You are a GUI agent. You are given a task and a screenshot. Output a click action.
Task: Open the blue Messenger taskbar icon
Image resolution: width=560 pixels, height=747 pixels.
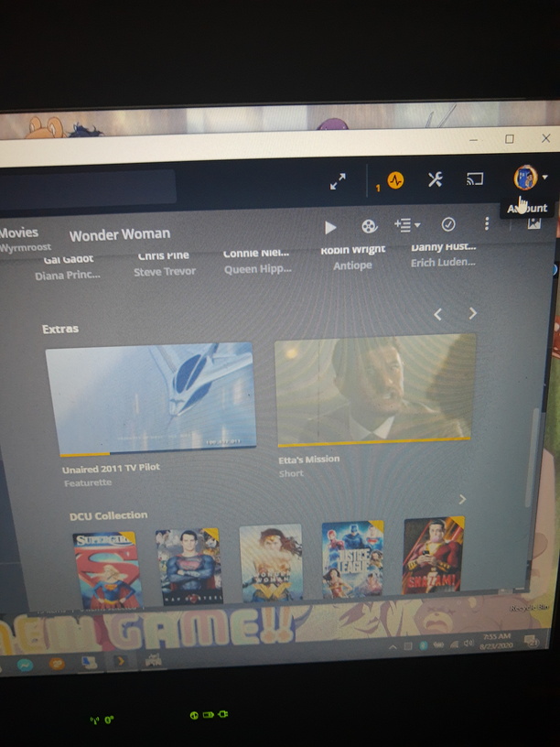click(25, 665)
